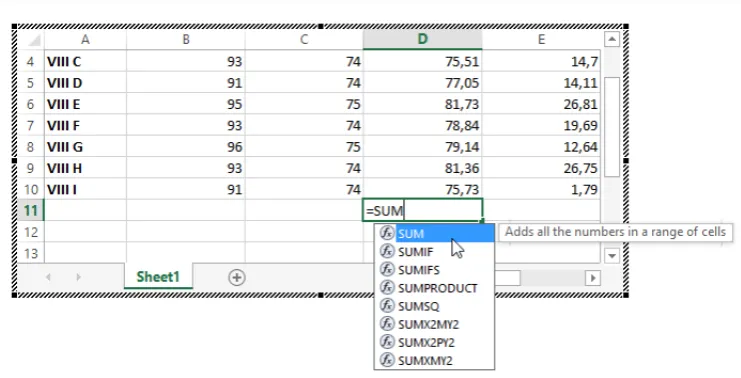Click cell with value 14,7
The height and width of the screenshot is (378, 741).
point(541,61)
